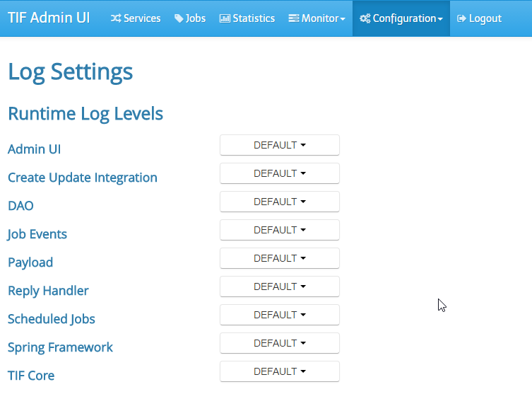
Task: Change the Payload log level dropdown
Action: click(x=280, y=258)
